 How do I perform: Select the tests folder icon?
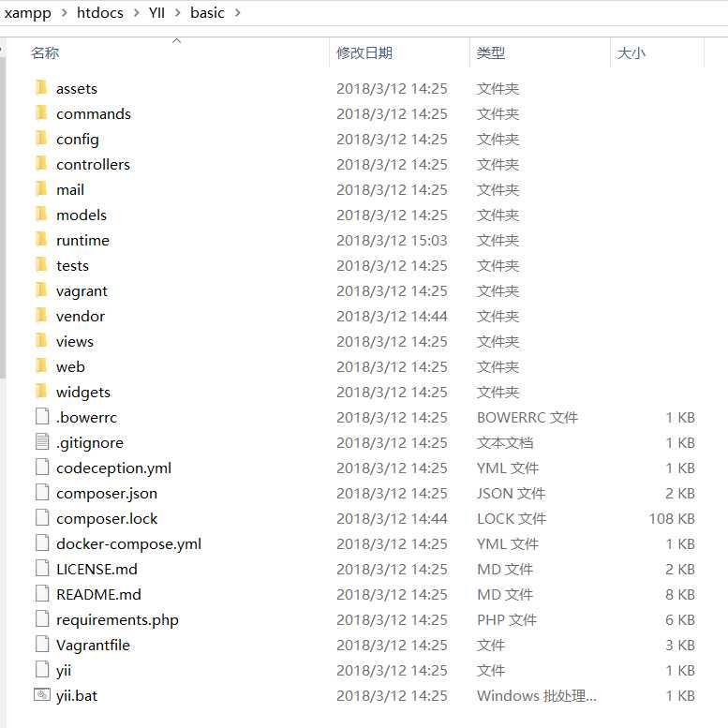coord(41,264)
